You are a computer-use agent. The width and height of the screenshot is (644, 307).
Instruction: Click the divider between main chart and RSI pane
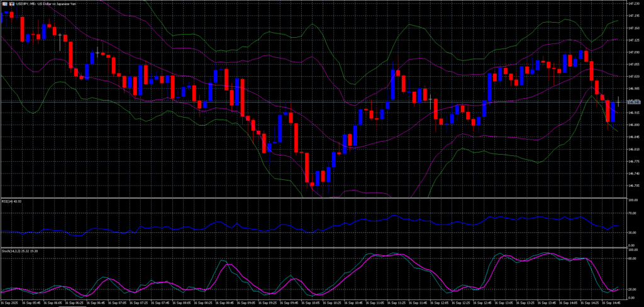click(314, 198)
